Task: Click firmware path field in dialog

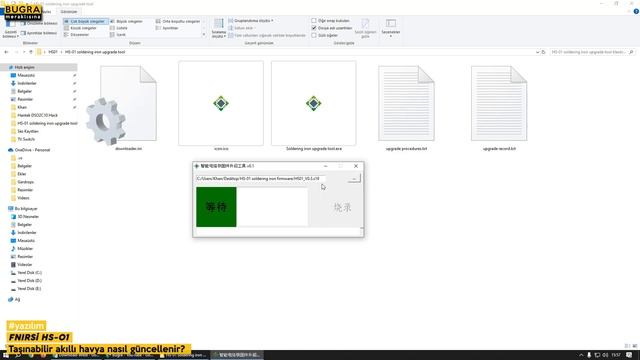Action: [260, 179]
